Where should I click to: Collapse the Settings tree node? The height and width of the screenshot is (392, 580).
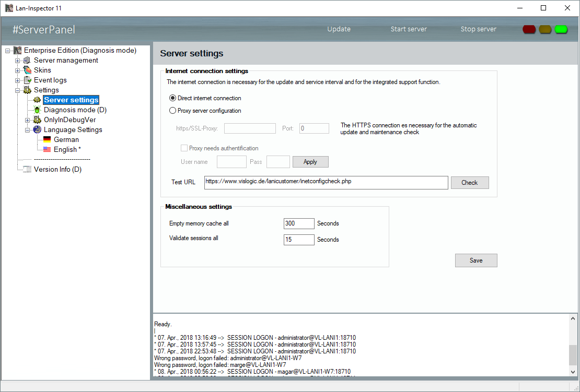click(18, 90)
